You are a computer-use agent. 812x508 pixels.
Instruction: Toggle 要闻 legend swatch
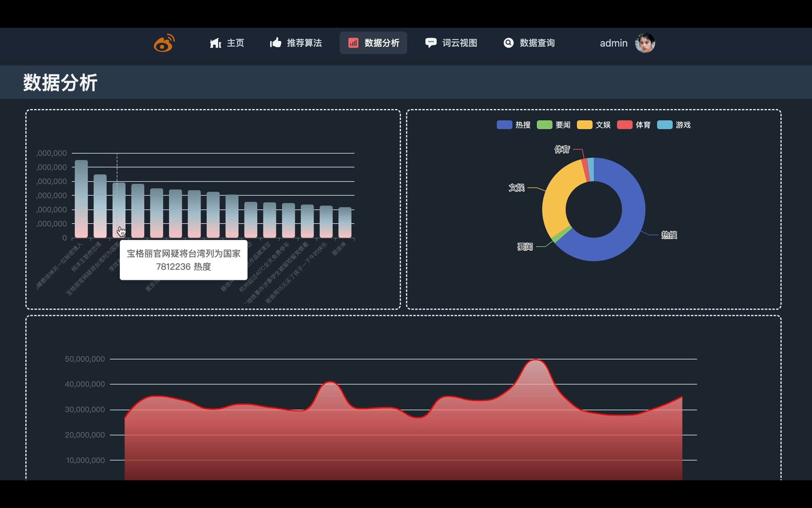coord(544,125)
